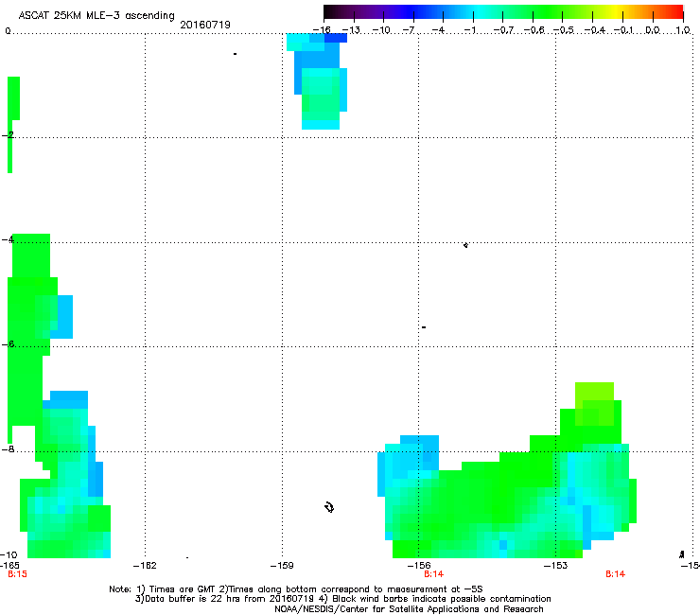Click the colorbar tick label -16
This screenshot has height=615, width=700.
322,30
